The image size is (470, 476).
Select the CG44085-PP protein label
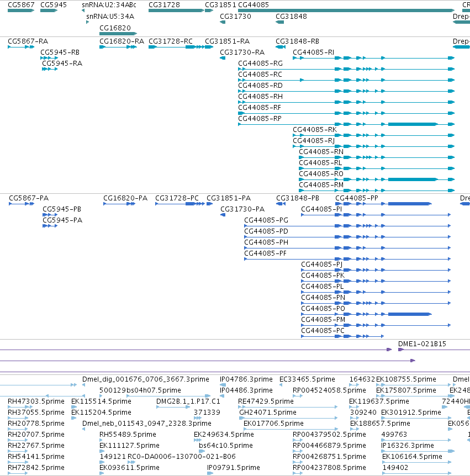click(x=357, y=198)
